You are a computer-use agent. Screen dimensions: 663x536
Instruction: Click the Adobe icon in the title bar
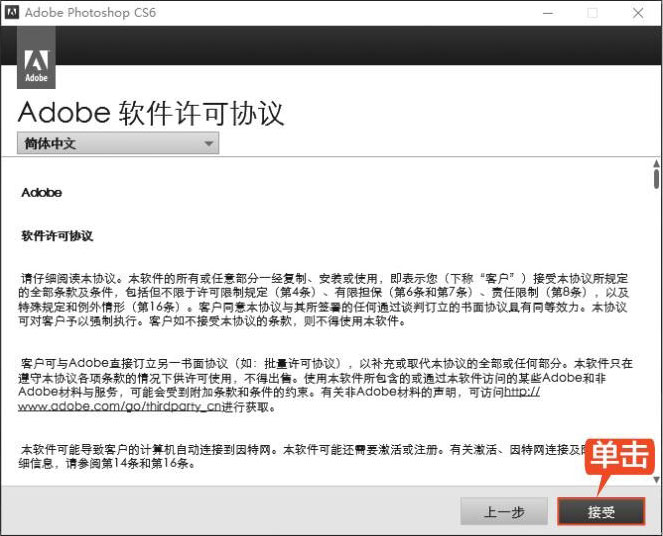10,13
